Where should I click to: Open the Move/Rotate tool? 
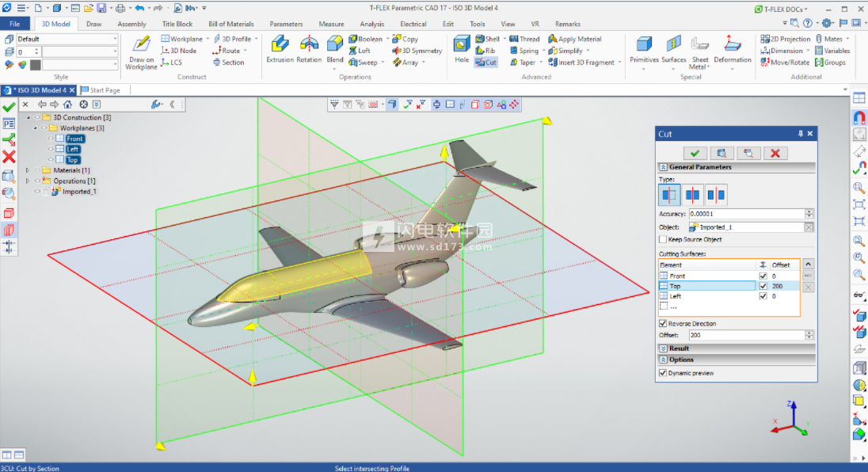tap(785, 63)
